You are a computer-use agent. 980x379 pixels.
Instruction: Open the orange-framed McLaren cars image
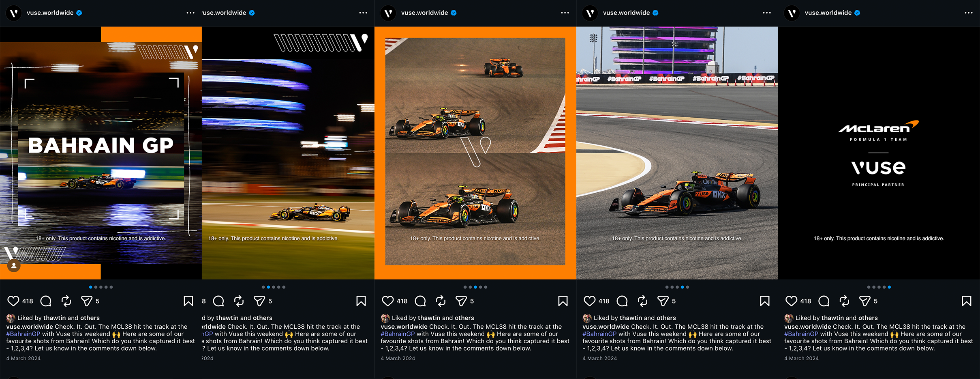click(475, 153)
